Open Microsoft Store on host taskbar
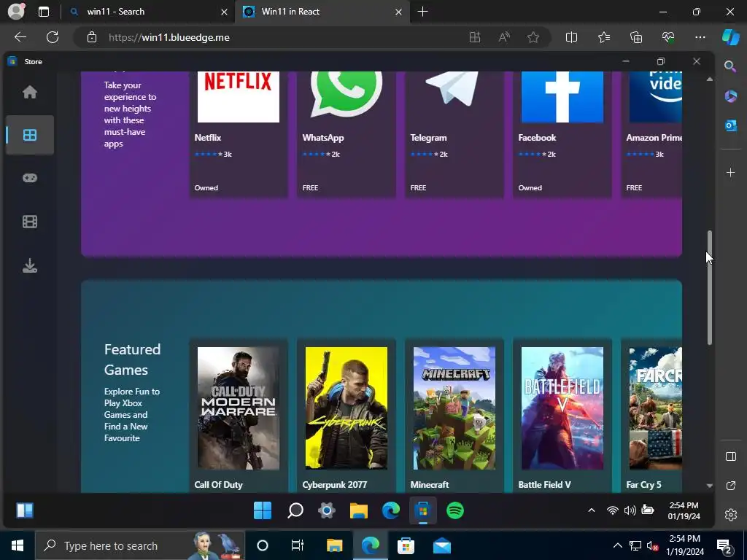The width and height of the screenshot is (747, 560). (x=406, y=545)
